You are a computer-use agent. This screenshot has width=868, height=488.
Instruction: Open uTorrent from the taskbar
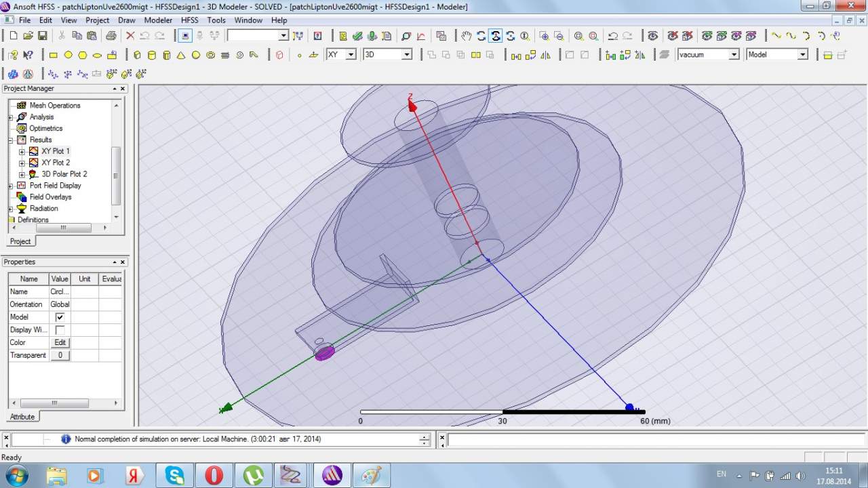coord(253,475)
